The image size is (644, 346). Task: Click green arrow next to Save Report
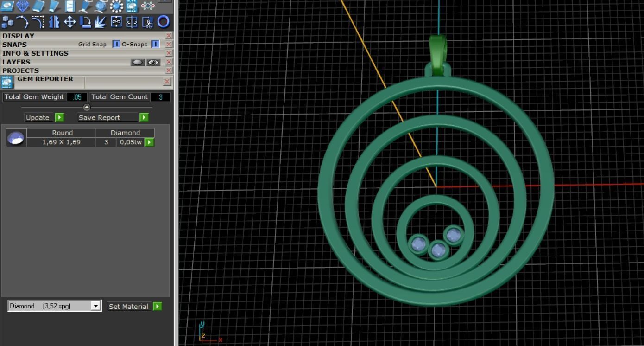point(144,117)
